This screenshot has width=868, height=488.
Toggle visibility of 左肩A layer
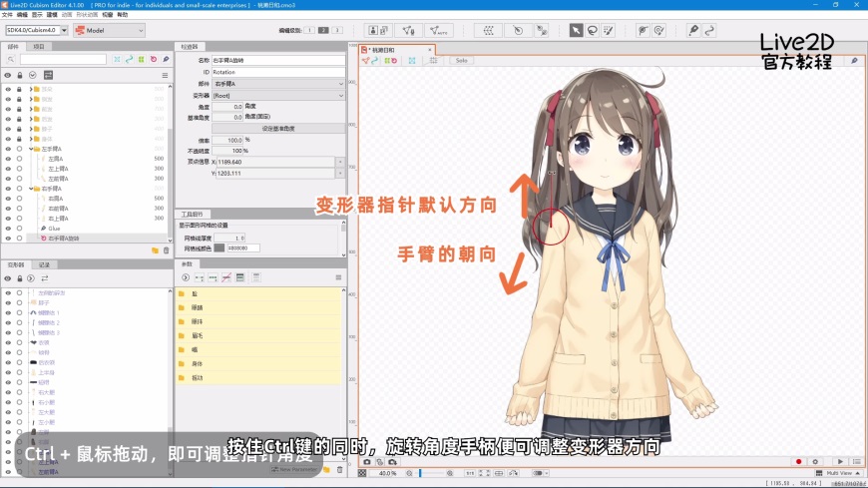(8, 159)
